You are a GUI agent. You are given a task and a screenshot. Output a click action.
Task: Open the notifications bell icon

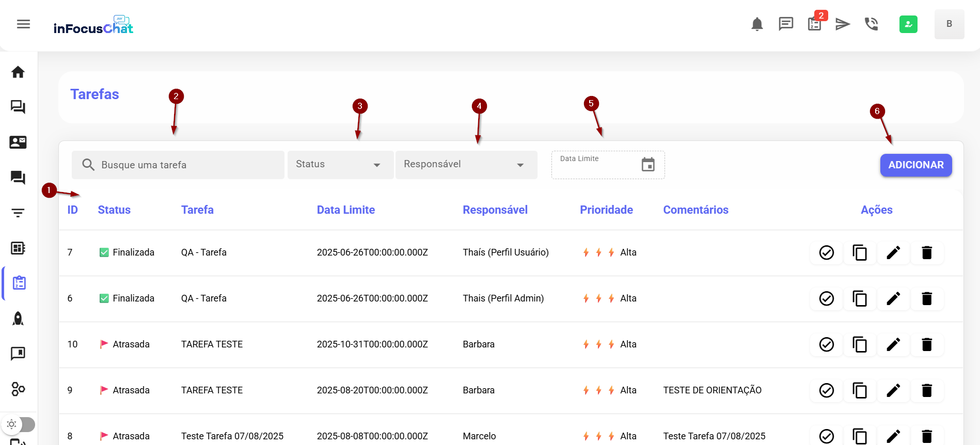(x=757, y=24)
